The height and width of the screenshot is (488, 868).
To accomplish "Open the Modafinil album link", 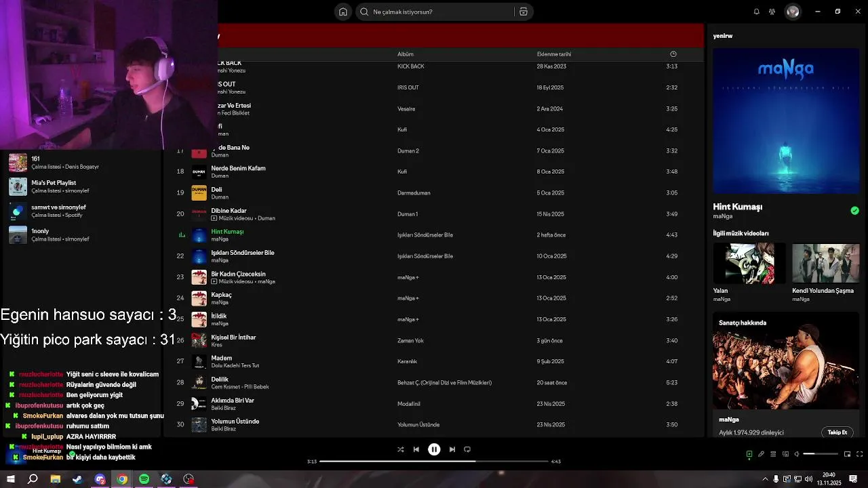I will (409, 403).
